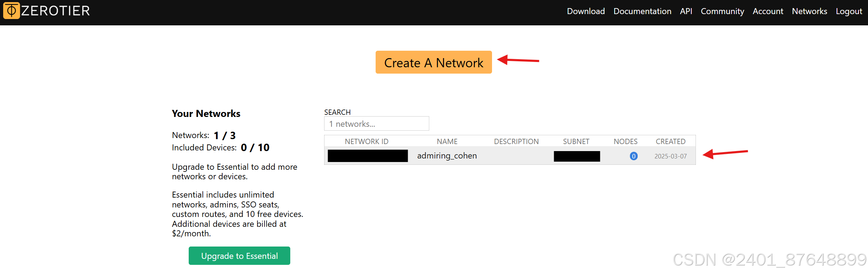Open the Download page

click(585, 11)
